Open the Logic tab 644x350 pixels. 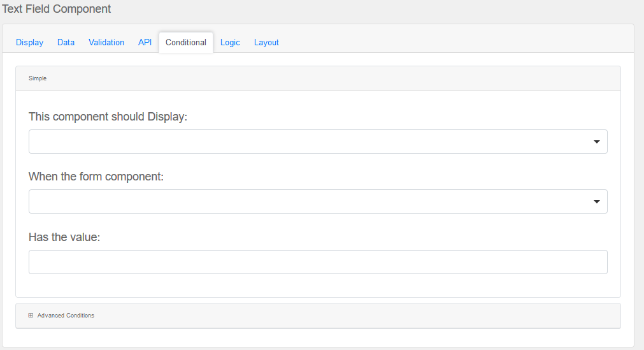coord(230,43)
